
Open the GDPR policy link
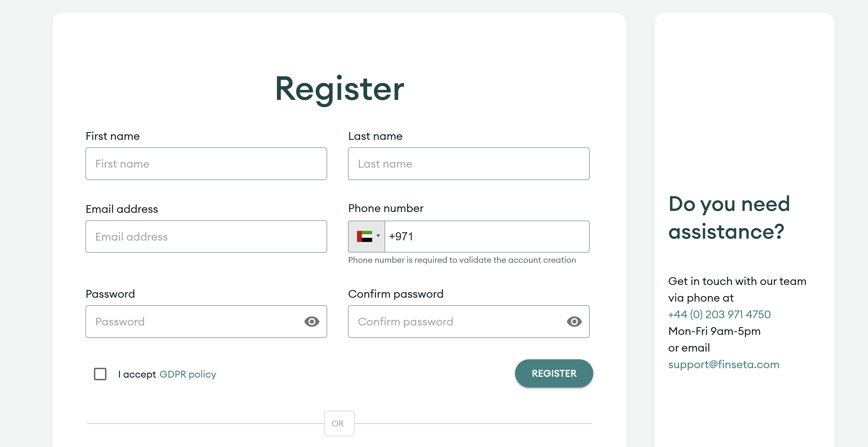[x=188, y=374]
